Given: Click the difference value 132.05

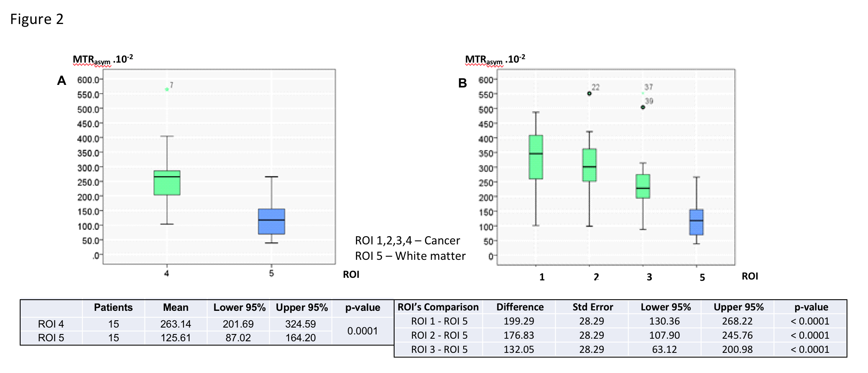Looking at the screenshot, I should 519,349.
